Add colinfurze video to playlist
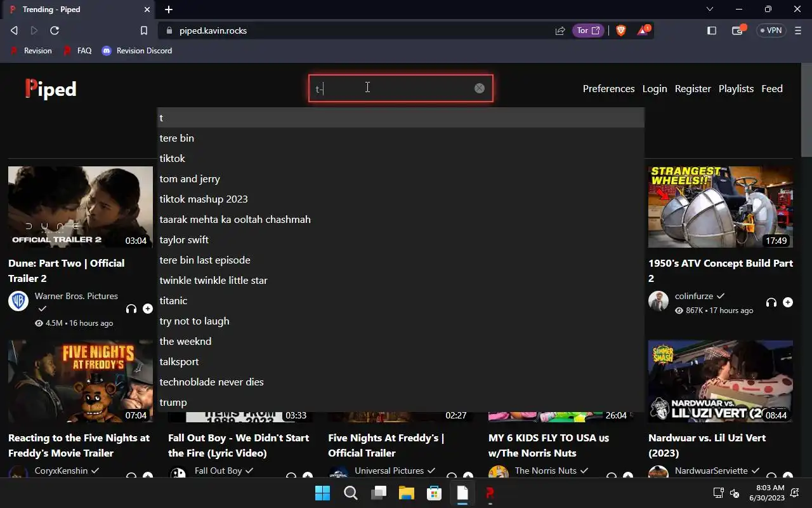 click(788, 302)
